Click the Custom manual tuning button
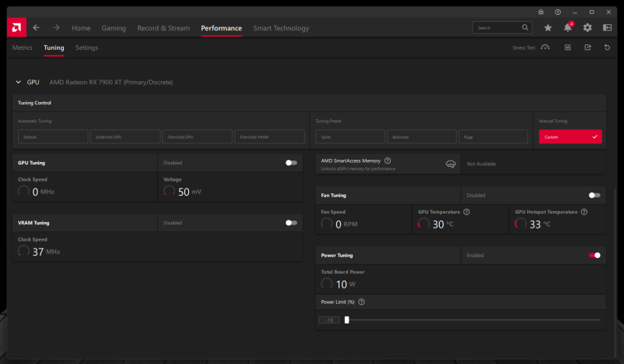The image size is (624, 364). click(570, 136)
